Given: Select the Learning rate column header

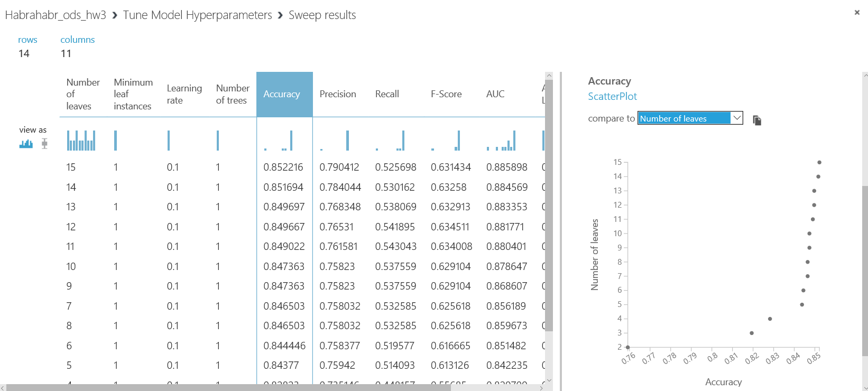Looking at the screenshot, I should (184, 94).
